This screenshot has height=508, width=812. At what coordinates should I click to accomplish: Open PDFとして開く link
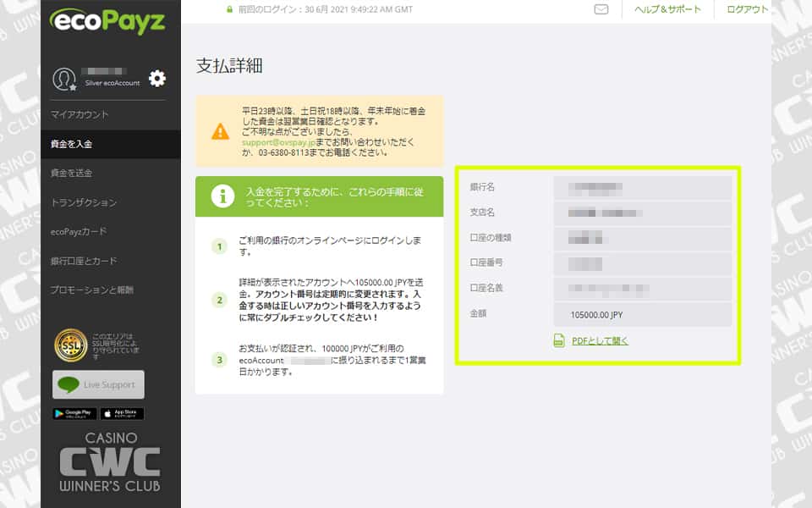point(600,341)
